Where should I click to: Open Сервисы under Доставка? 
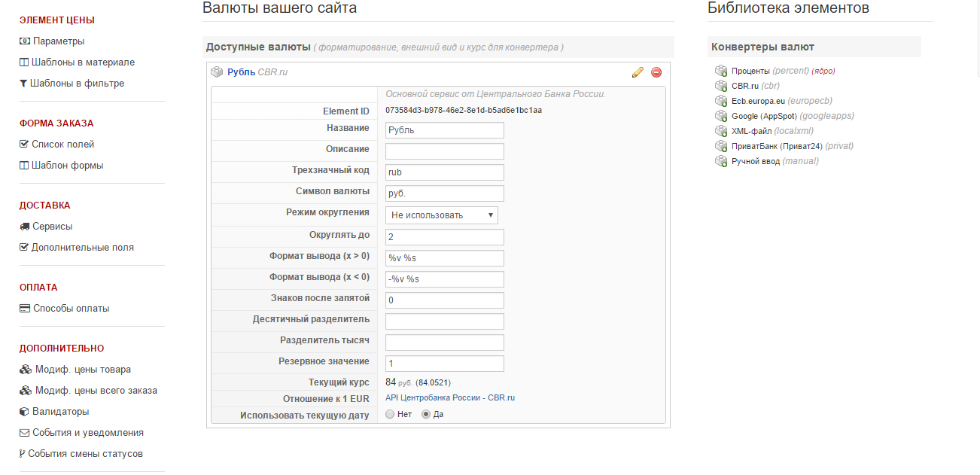(x=52, y=227)
